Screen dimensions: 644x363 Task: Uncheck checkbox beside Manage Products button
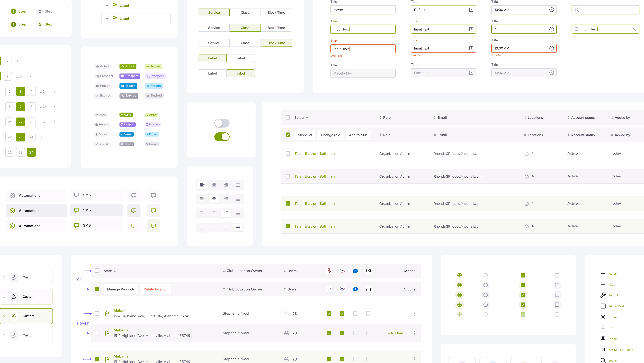click(97, 289)
